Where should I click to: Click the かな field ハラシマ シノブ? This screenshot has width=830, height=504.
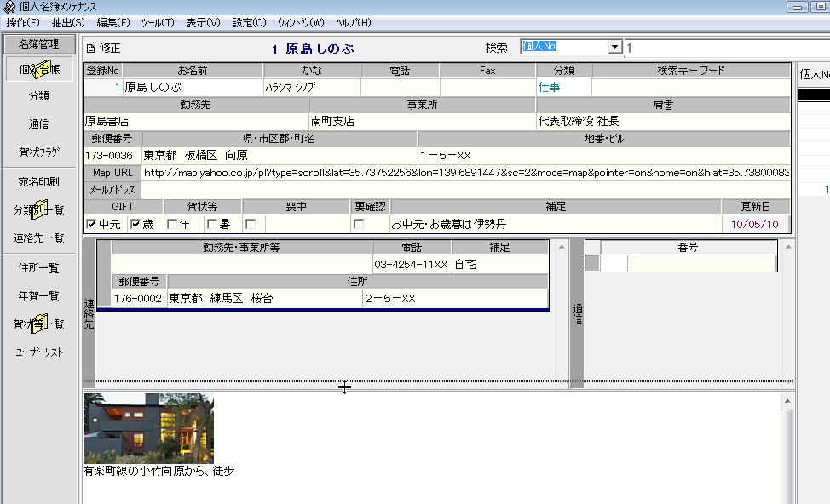[312, 87]
